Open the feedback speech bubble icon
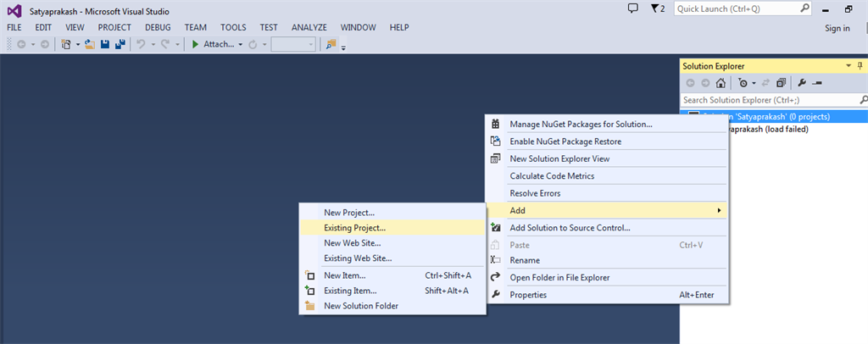868x344 pixels. [632, 8]
